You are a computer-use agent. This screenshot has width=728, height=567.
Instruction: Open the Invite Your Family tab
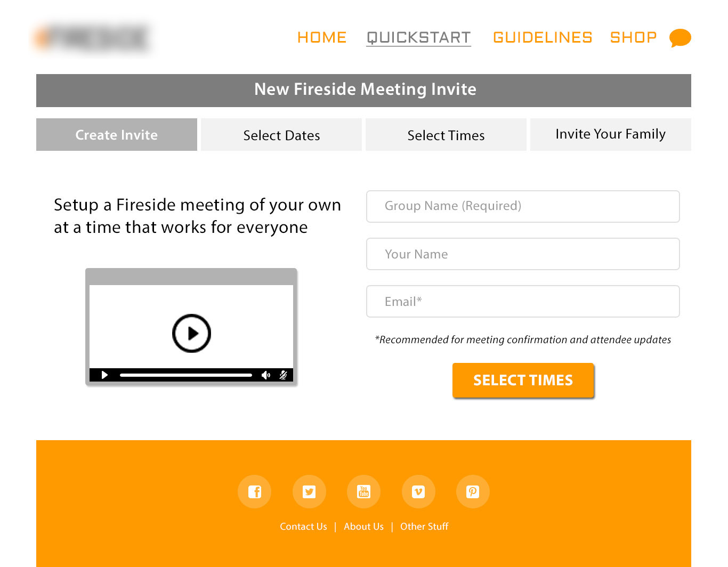coord(610,134)
